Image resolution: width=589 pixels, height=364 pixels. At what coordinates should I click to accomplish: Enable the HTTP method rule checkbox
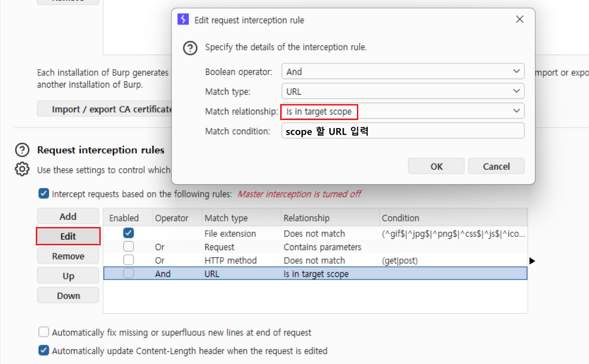click(x=128, y=260)
